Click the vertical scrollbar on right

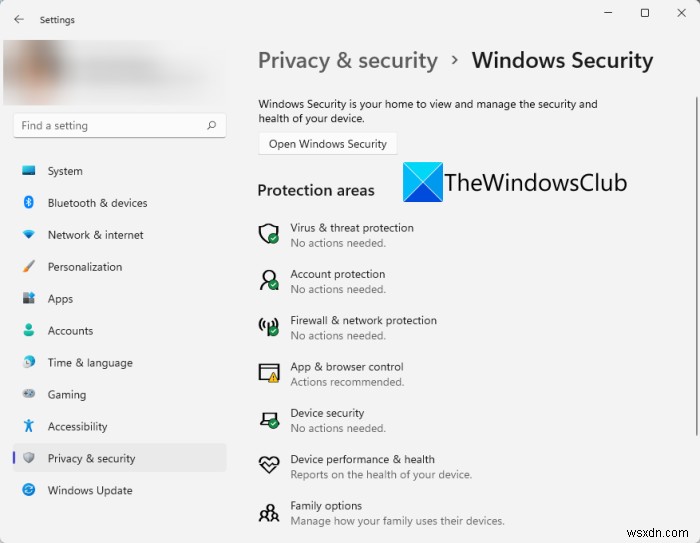(x=696, y=265)
